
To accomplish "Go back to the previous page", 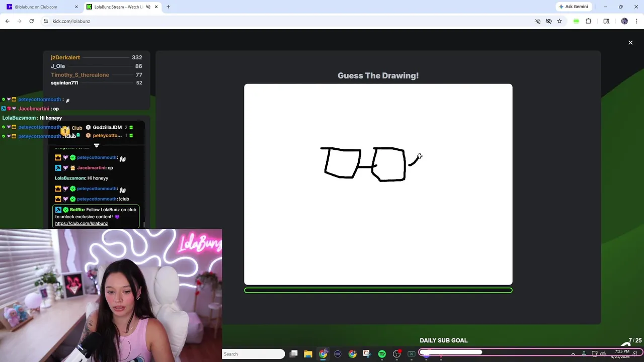I will (x=7, y=21).
